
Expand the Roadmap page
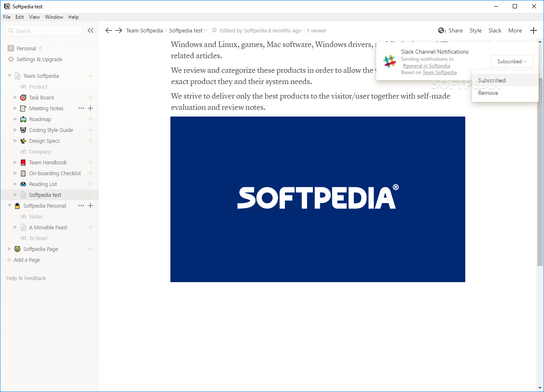15,119
